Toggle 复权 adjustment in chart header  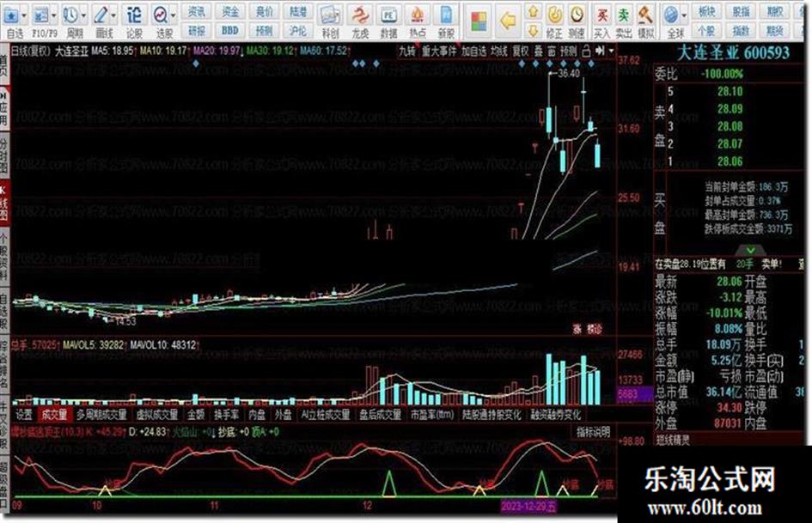(x=521, y=51)
